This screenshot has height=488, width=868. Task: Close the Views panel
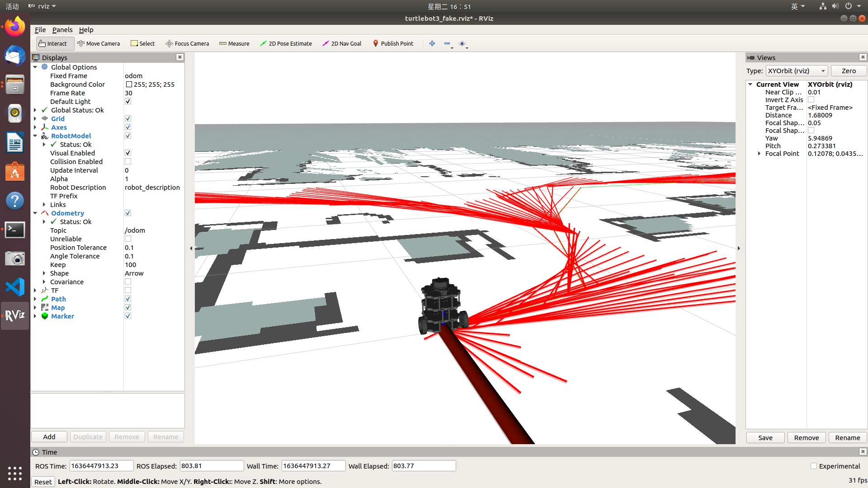point(863,57)
